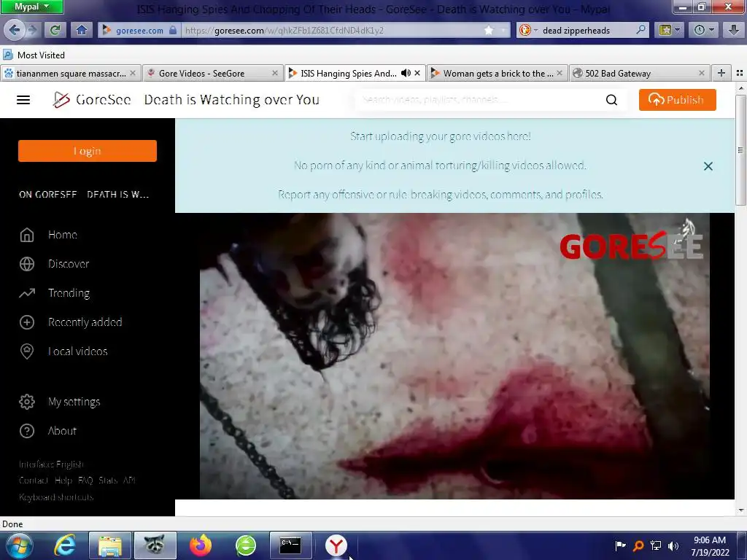Click the site search magnifier icon

click(612, 99)
